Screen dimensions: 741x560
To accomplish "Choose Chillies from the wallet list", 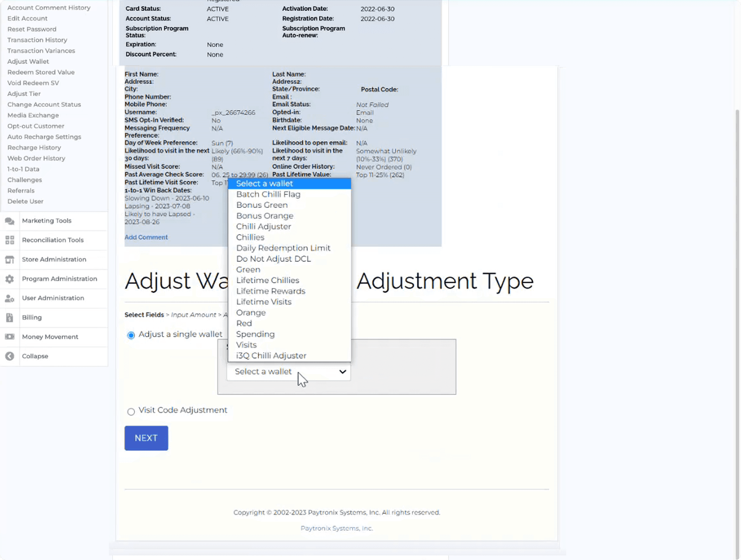I will (250, 237).
